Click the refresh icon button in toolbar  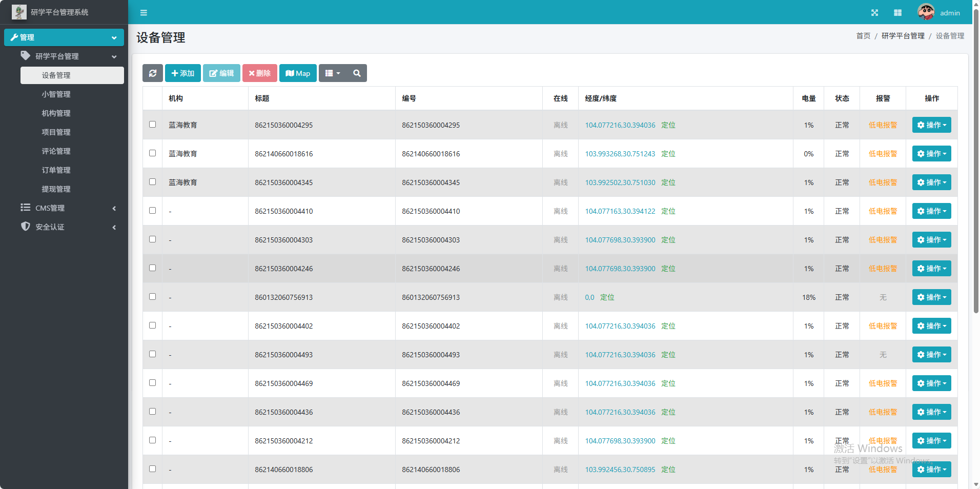pyautogui.click(x=153, y=73)
